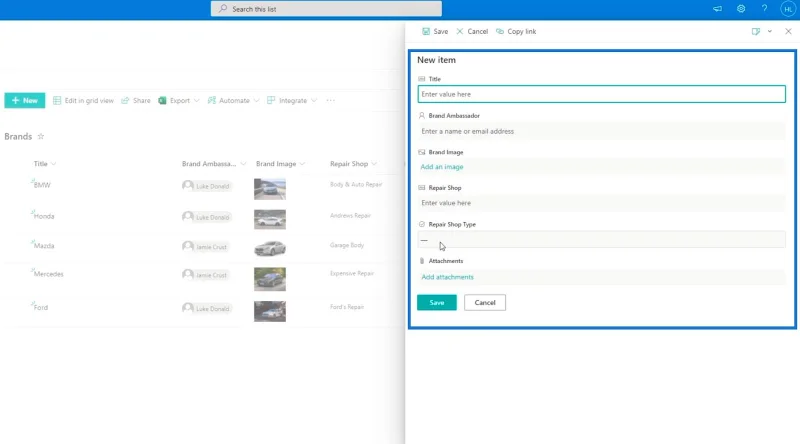Open the Export menu
Image resolution: width=800 pixels, height=444 pixels.
(x=179, y=101)
